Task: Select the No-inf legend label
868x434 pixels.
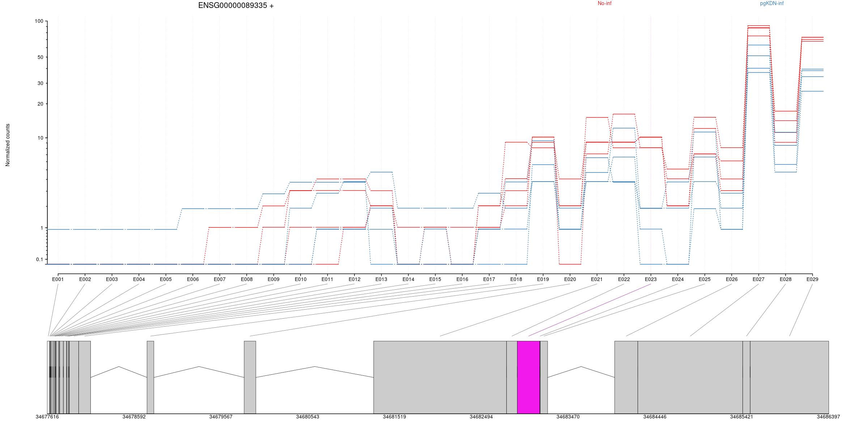Action: 604,3
